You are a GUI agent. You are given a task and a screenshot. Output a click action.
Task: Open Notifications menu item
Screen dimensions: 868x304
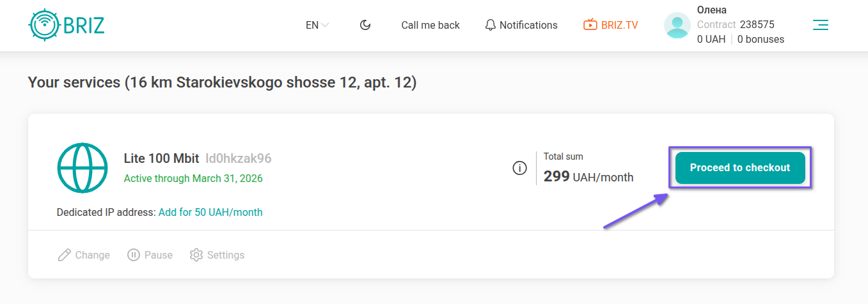coord(528,26)
